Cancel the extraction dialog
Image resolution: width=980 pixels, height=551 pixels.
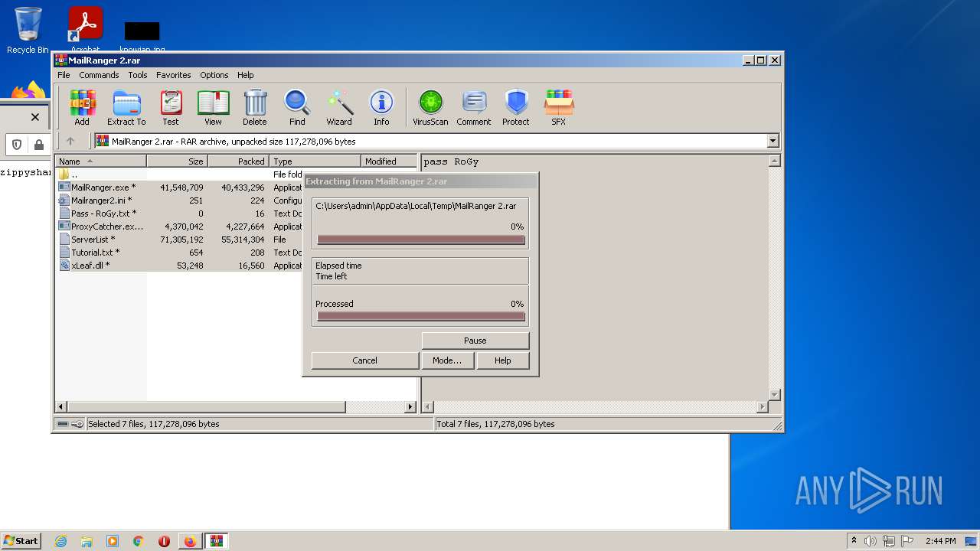point(364,360)
